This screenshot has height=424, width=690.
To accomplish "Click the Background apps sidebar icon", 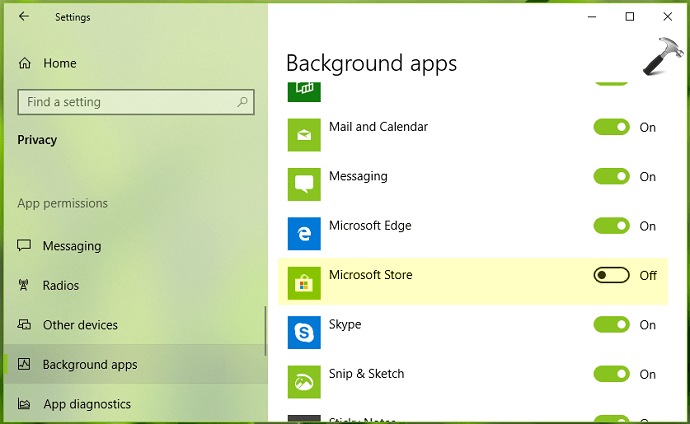I will coord(24,364).
